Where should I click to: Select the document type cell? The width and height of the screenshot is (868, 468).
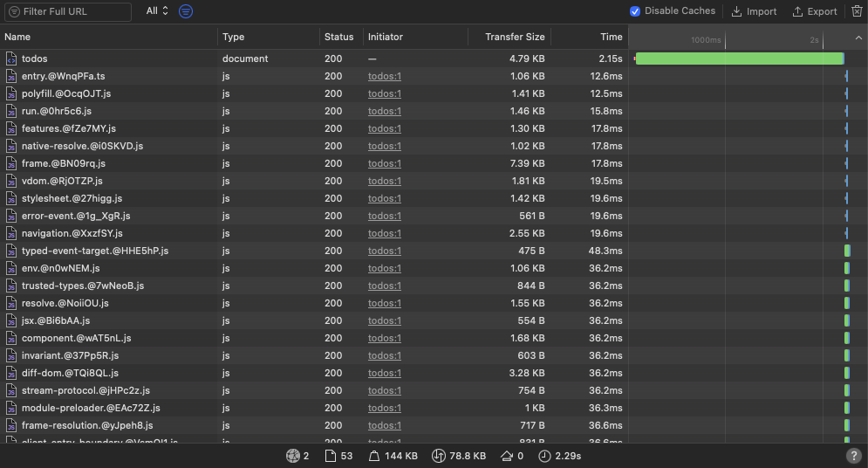(x=245, y=58)
